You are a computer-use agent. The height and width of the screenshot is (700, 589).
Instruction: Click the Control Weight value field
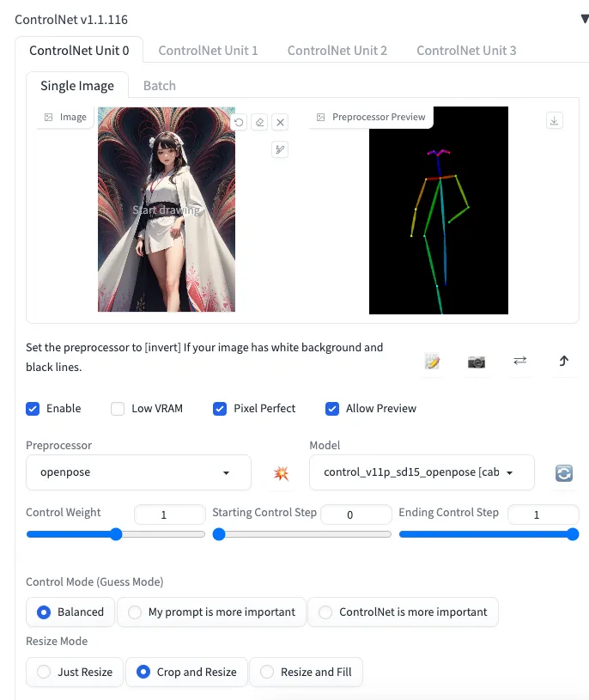tap(169, 514)
